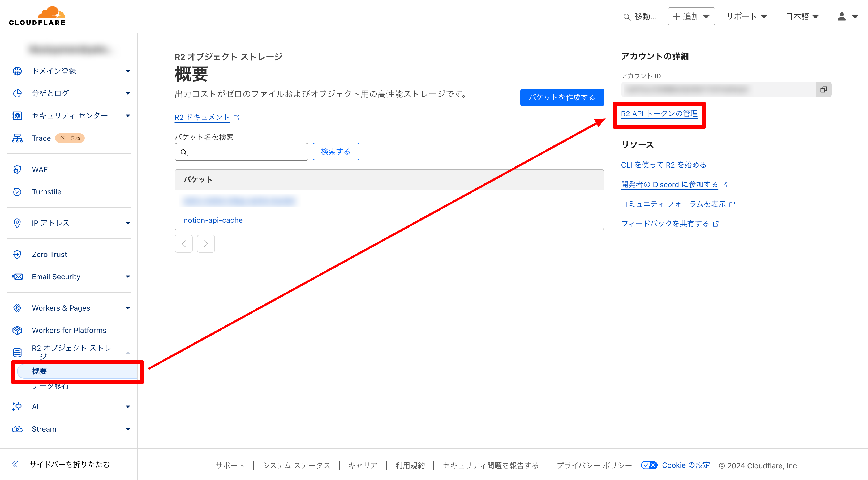Click the WAF shield icon
868x480 pixels.
point(17,169)
